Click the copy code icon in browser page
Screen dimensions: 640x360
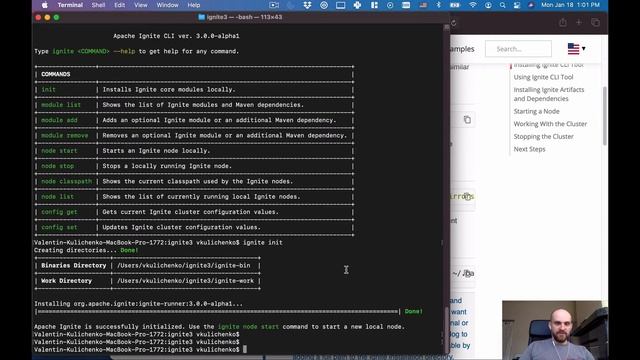467,120
